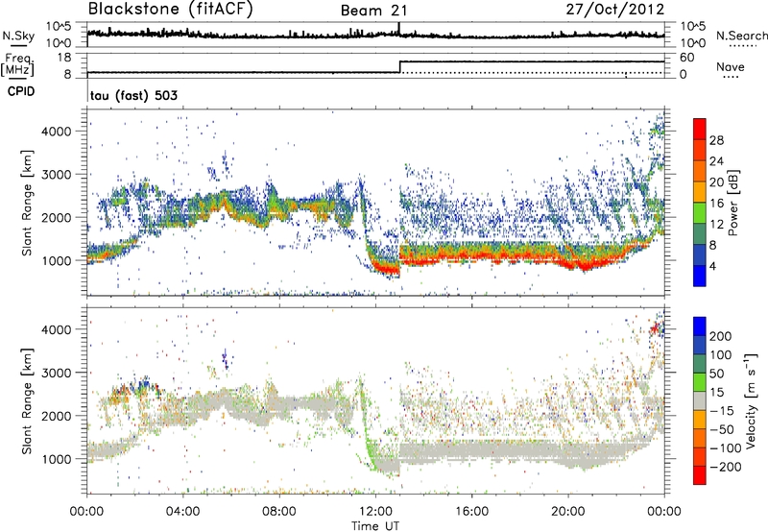Click the frequency step in the Freq panel

pos(400,67)
